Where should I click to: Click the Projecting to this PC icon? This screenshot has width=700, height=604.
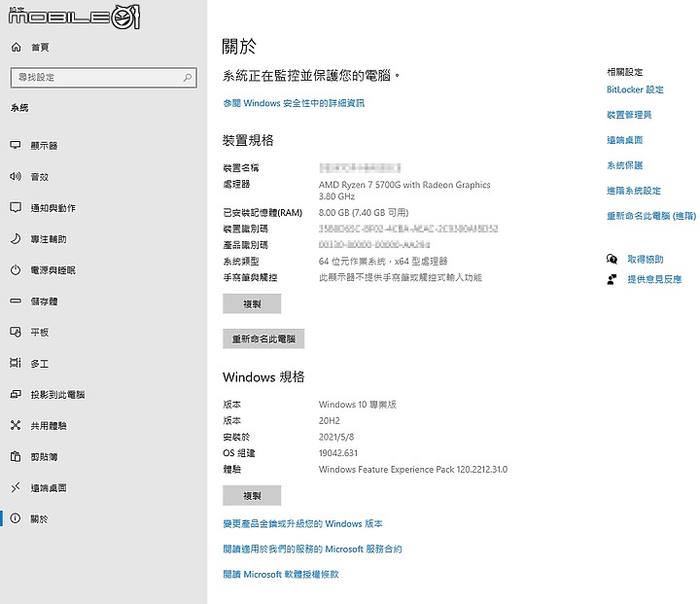point(16,394)
